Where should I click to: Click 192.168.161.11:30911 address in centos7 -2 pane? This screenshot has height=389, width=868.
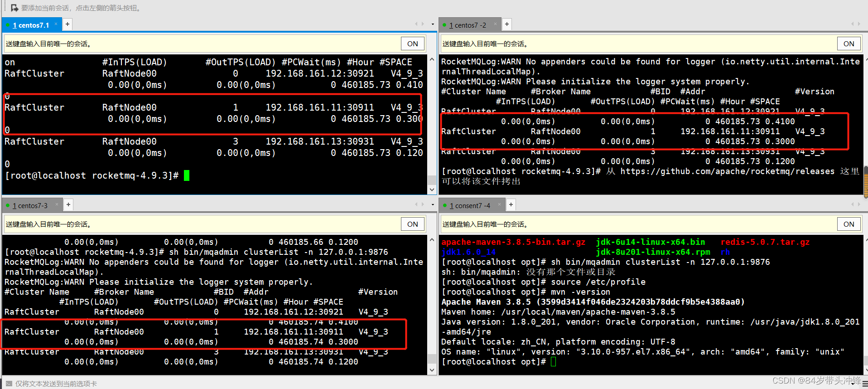(730, 131)
